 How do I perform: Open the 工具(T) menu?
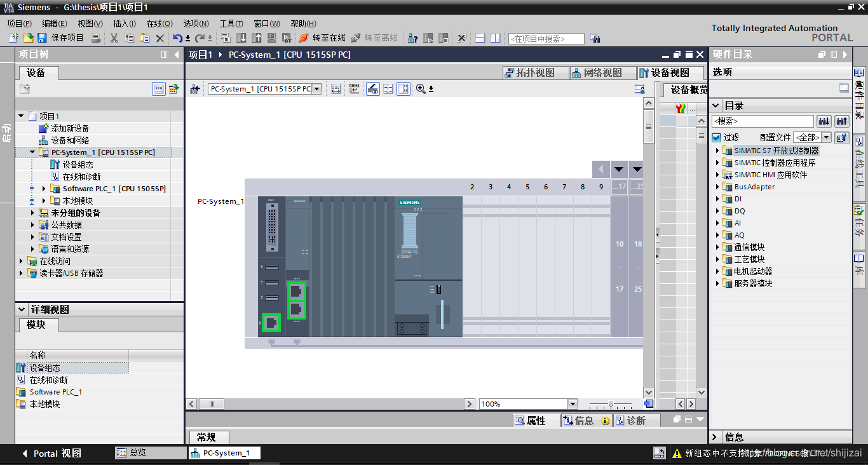pos(231,23)
